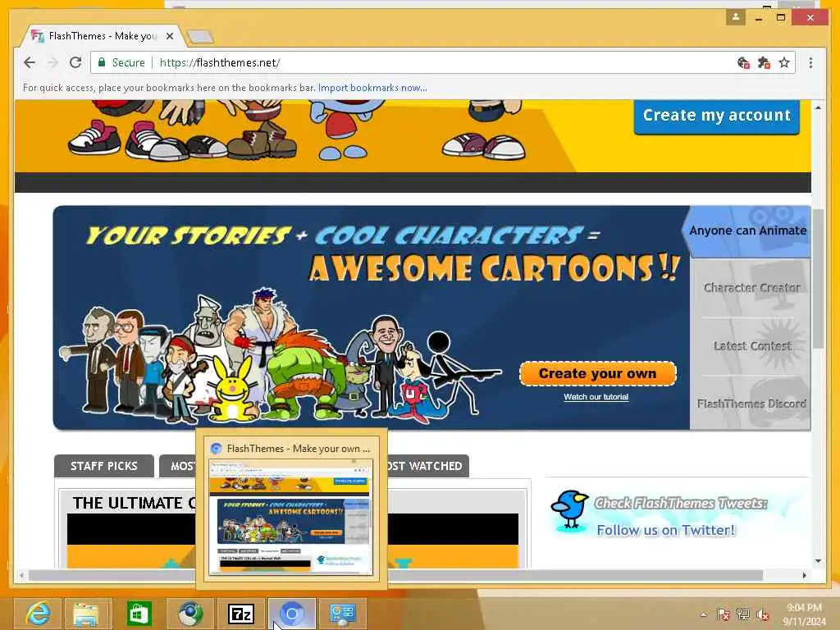Go back using the browser back arrow

coord(30,62)
